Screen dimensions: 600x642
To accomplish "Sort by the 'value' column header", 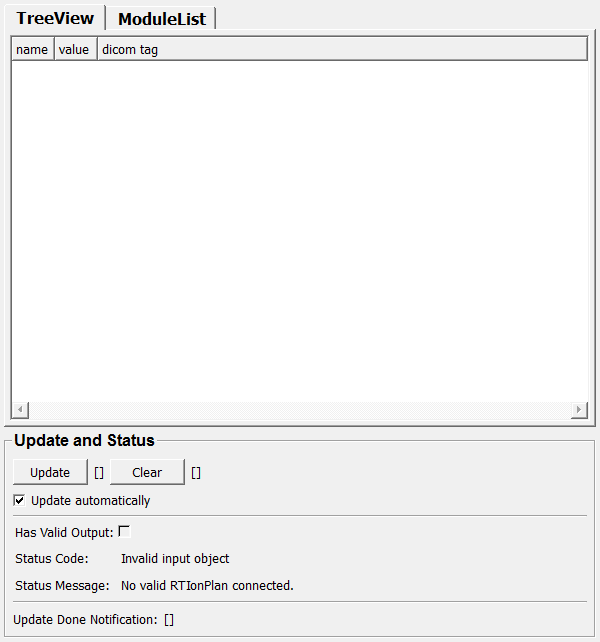I will [x=74, y=49].
